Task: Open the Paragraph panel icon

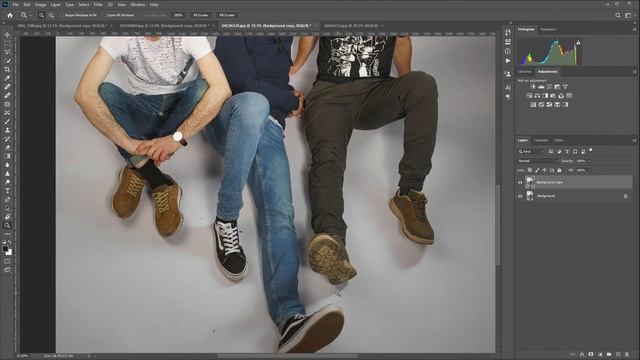Action: (508, 97)
